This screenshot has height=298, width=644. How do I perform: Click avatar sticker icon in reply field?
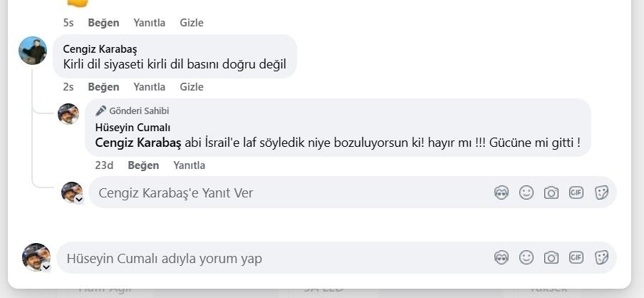pos(502,192)
